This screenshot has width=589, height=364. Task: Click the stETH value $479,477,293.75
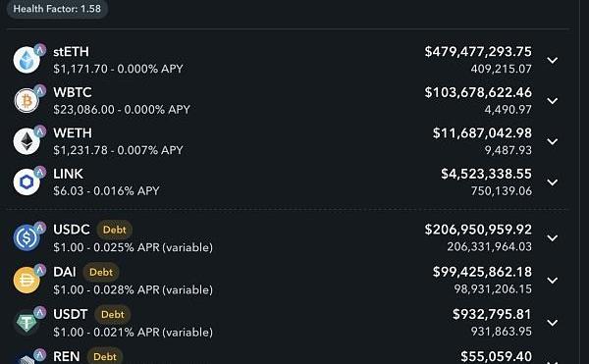(x=478, y=52)
